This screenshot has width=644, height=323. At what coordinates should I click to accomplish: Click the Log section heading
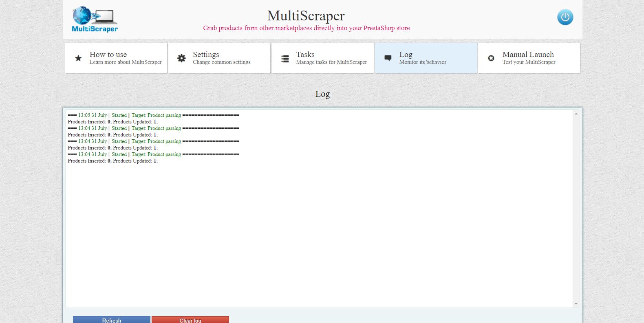[x=322, y=94]
